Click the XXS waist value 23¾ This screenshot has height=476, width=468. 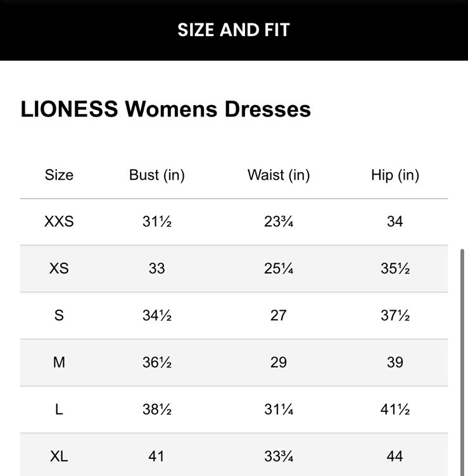(x=279, y=222)
